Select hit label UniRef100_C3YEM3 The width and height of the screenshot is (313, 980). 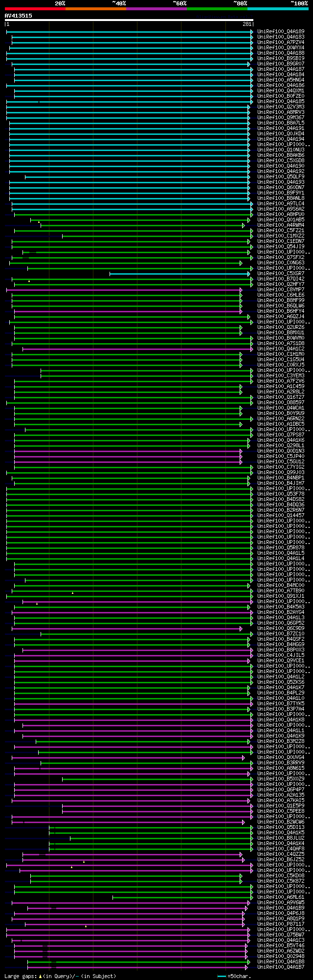click(281, 376)
